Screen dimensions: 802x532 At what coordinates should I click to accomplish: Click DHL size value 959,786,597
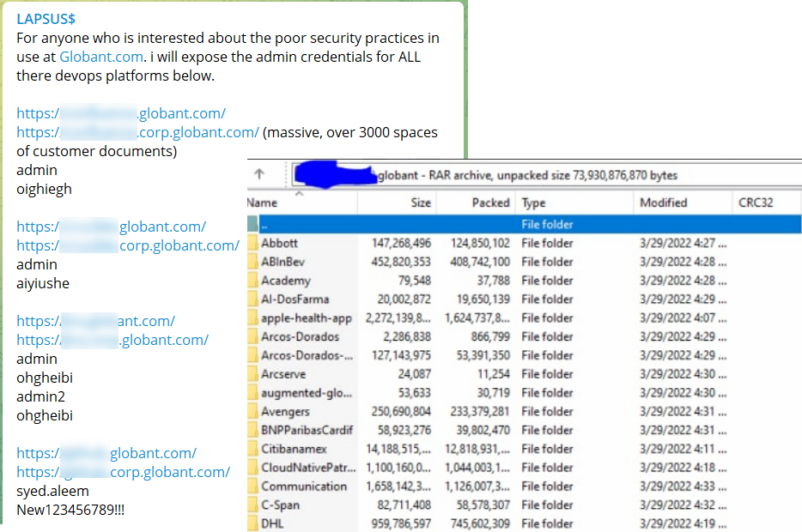(x=402, y=523)
